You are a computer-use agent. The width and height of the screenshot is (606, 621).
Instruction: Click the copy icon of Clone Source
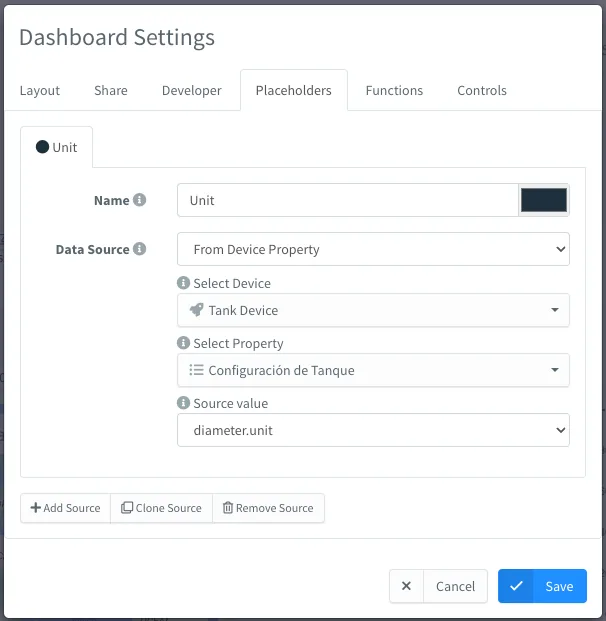coord(127,507)
